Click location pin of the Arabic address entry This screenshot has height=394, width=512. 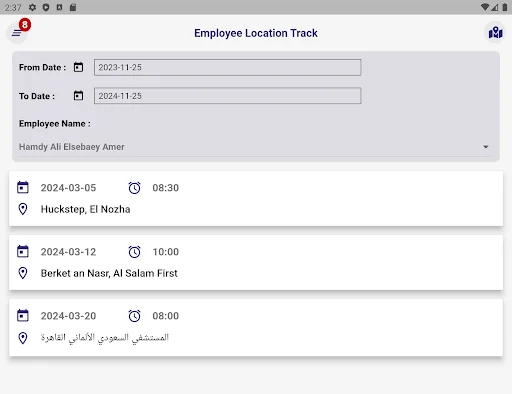click(x=23, y=338)
